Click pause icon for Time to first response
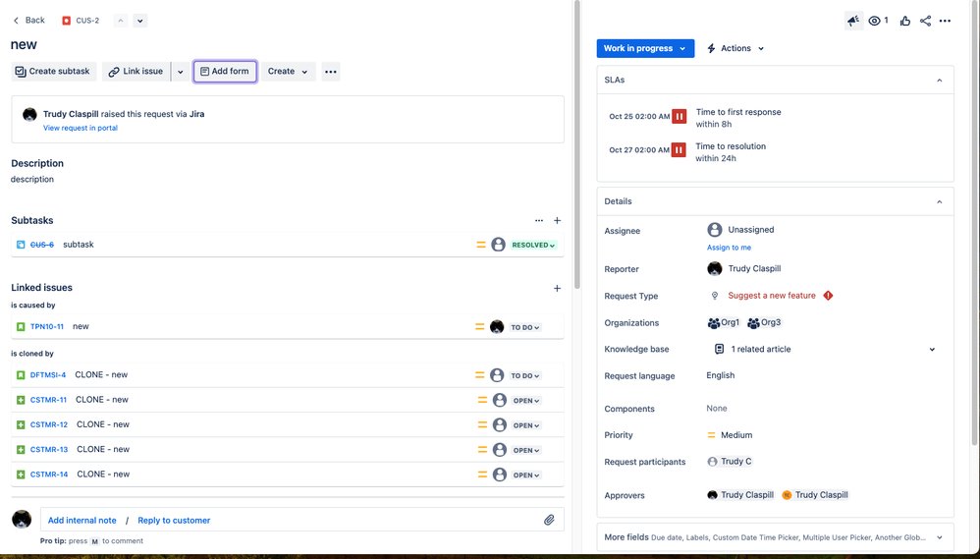This screenshot has width=980, height=559. pyautogui.click(x=679, y=116)
